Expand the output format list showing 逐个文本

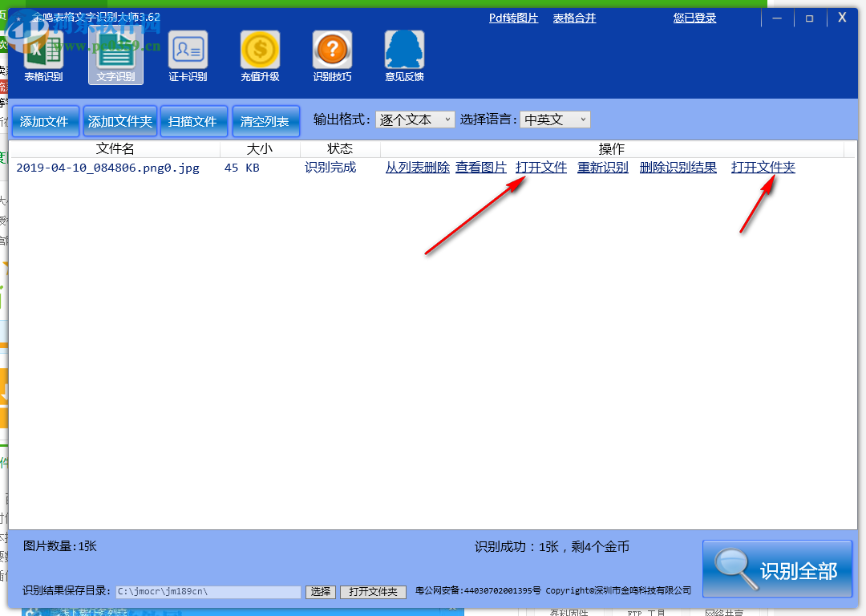pyautogui.click(x=446, y=119)
